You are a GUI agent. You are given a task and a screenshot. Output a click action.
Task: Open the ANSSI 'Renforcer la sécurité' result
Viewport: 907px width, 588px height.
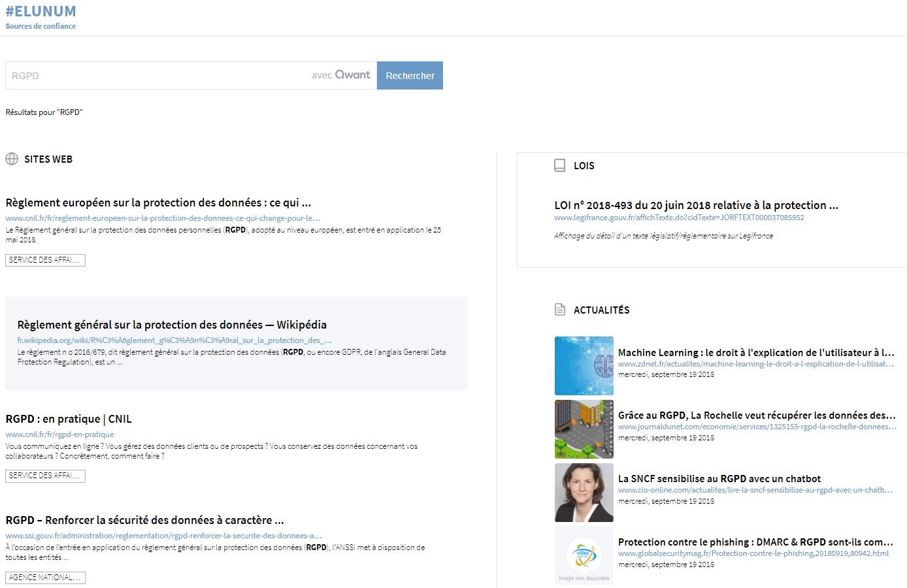(x=144, y=520)
